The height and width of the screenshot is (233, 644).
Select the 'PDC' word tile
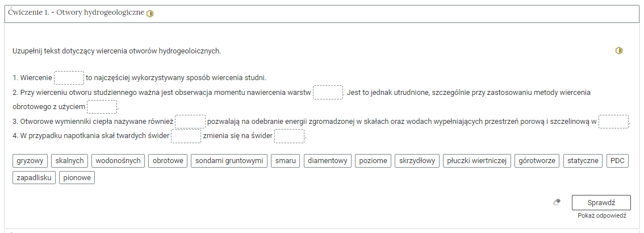pos(617,161)
